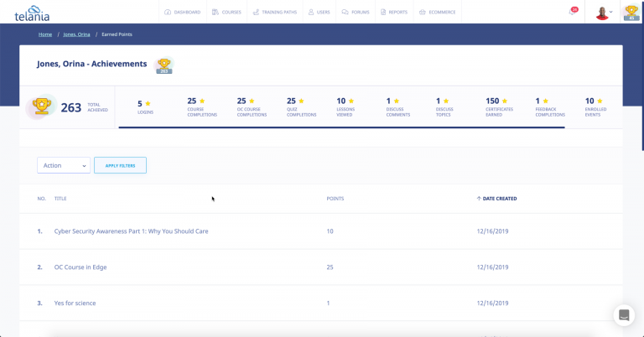The height and width of the screenshot is (337, 644).
Task: Open Cyber Security Awareness Part 1 entry
Action: (131, 231)
